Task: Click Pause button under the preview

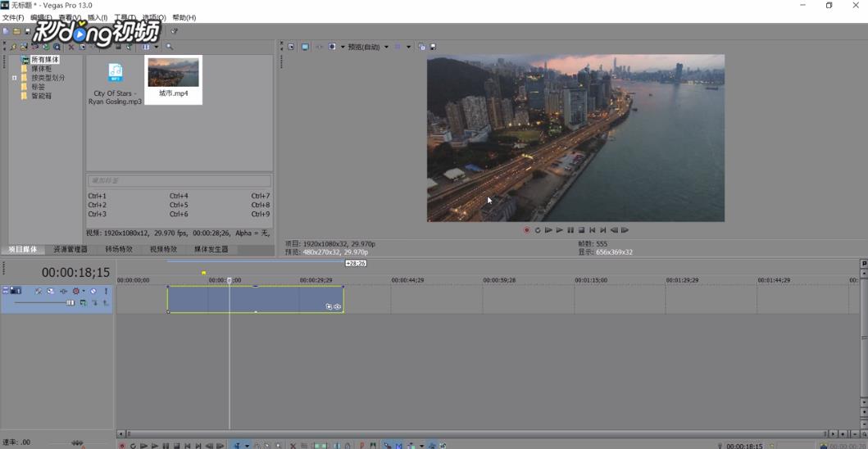Action: pos(570,229)
